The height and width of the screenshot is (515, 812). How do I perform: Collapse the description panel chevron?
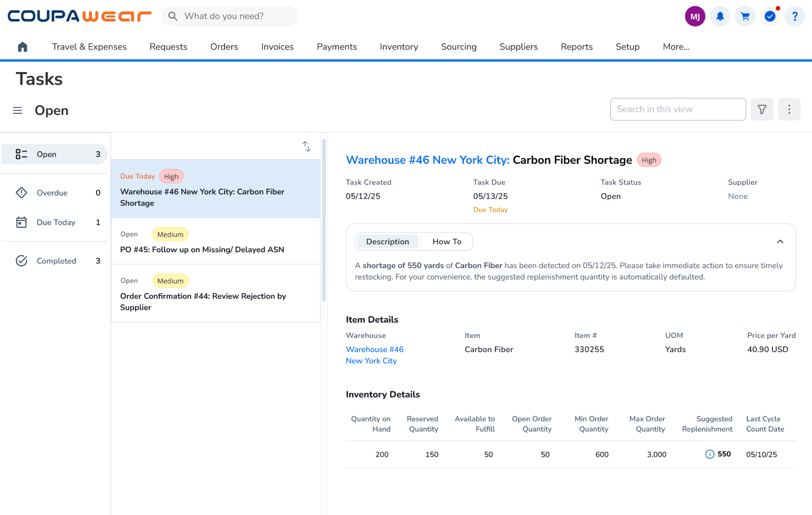(780, 241)
